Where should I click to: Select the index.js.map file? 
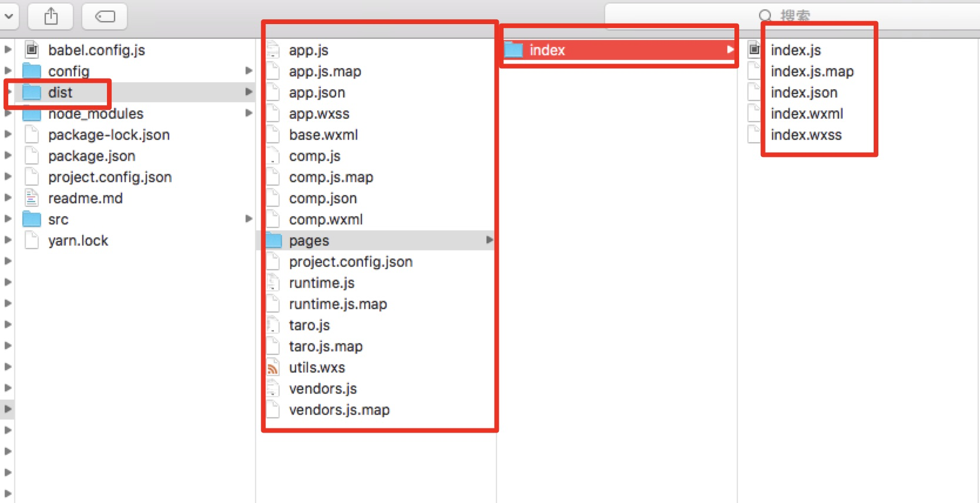(812, 71)
